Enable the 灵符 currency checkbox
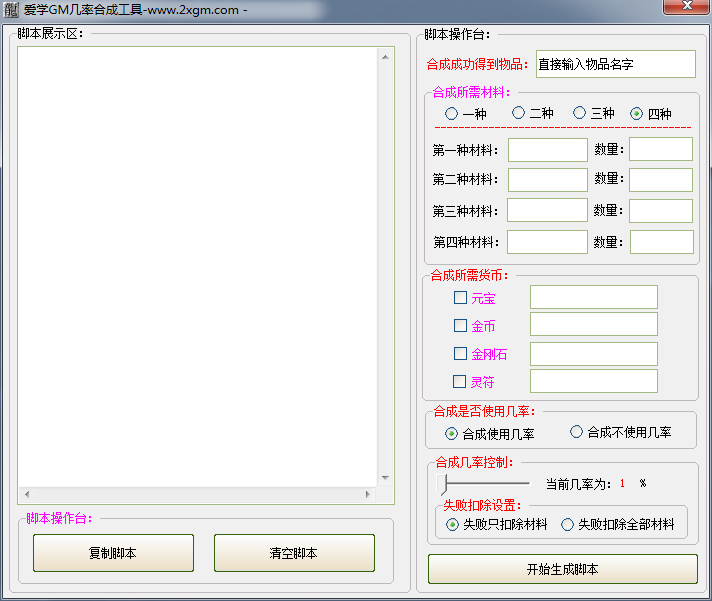Viewport: 712px width, 601px height. 459,381
